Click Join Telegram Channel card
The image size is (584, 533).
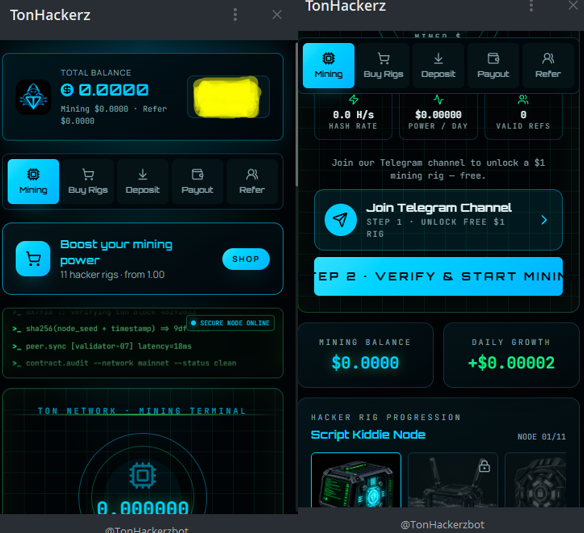(x=438, y=220)
